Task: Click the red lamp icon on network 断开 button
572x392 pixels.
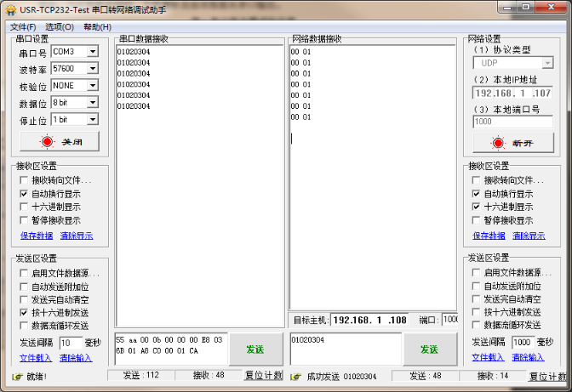Action: tap(500, 142)
